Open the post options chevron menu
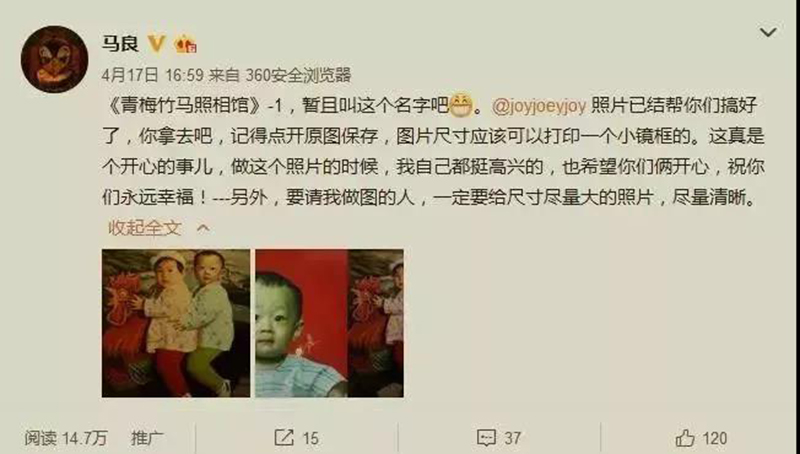 (768, 32)
